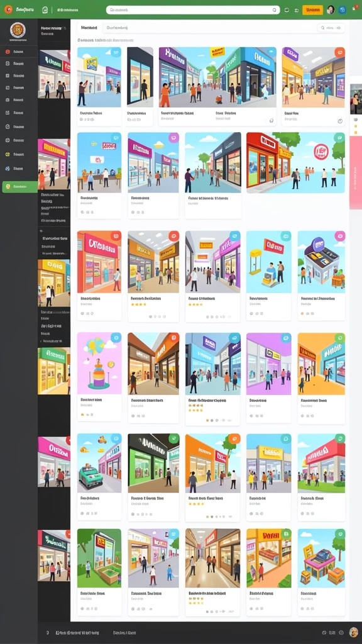Screen dimensions: 362x644
Task: Click the orange logo icon in top-left corner
Action: pyautogui.click(x=8, y=10)
